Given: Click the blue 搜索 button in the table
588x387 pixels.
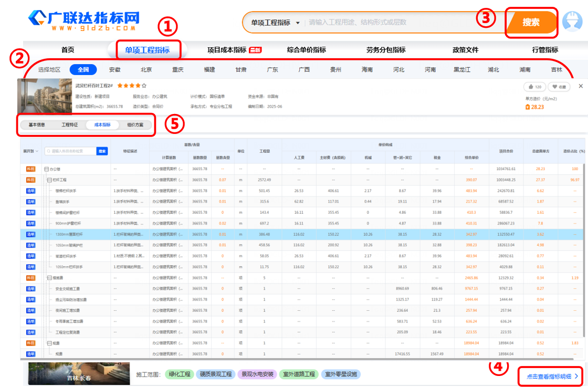Looking at the screenshot, I should (102, 151).
